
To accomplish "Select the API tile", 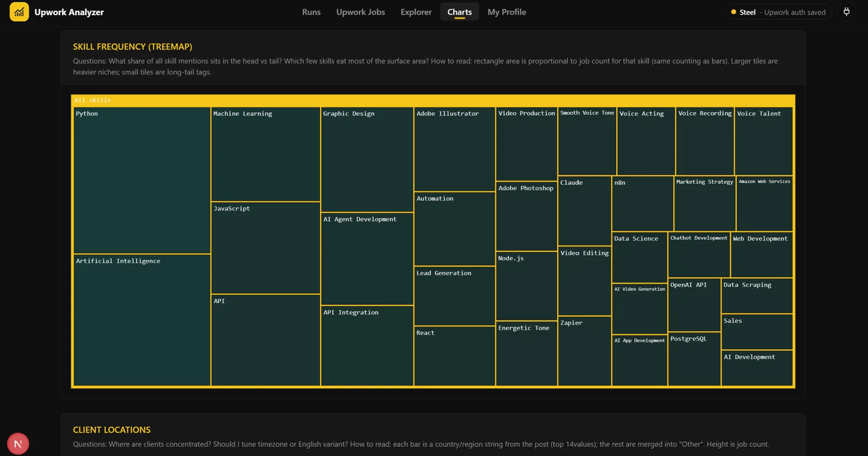I will [266, 341].
